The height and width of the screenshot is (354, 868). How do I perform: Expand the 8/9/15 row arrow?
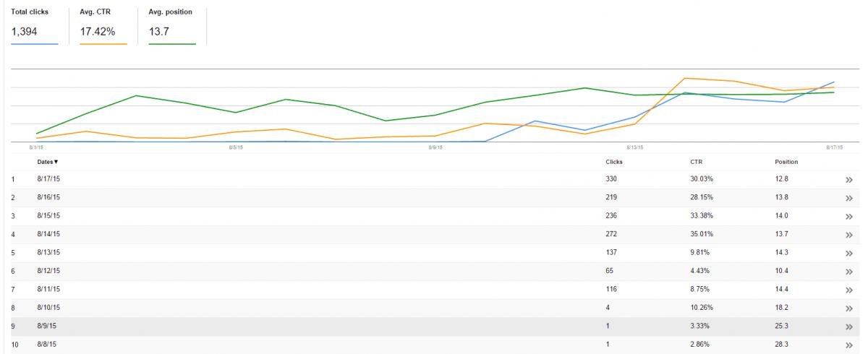(849, 327)
